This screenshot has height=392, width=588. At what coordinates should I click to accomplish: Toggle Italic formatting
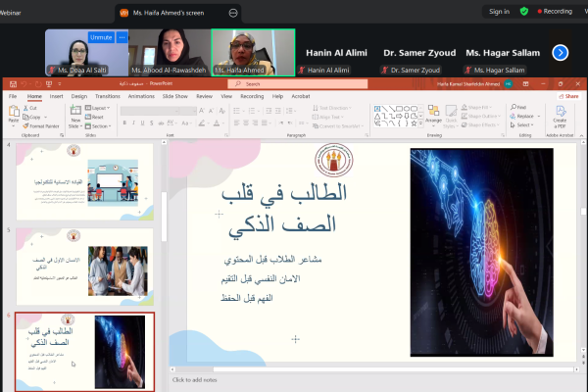pos(133,123)
